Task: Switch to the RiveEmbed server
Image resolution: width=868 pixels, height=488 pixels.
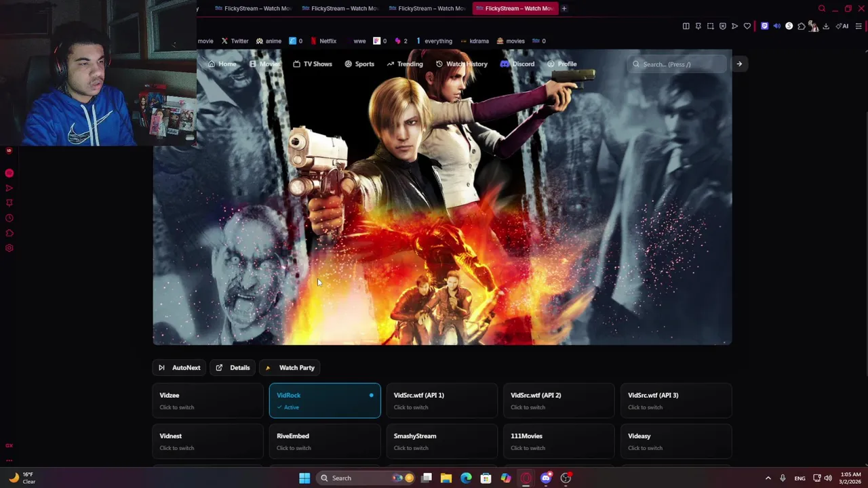Action: point(325,441)
